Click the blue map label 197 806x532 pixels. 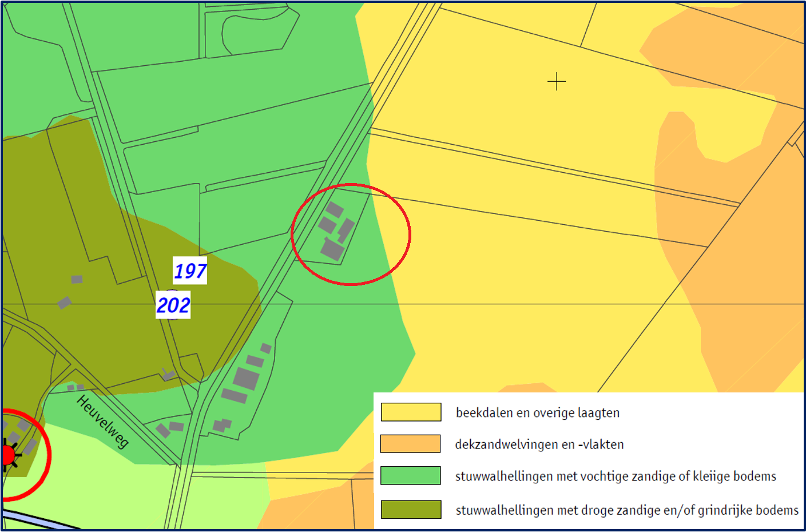190,271
